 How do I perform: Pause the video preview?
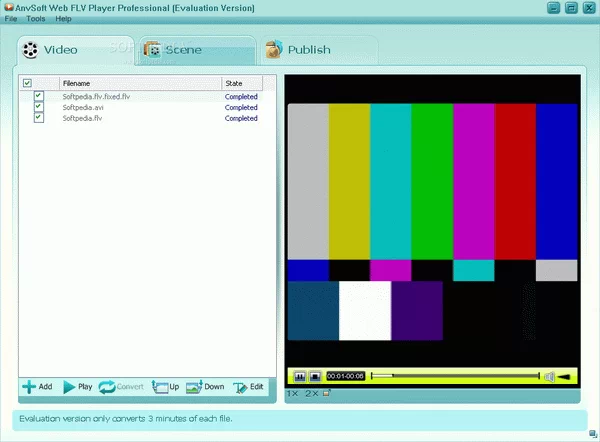[300, 377]
